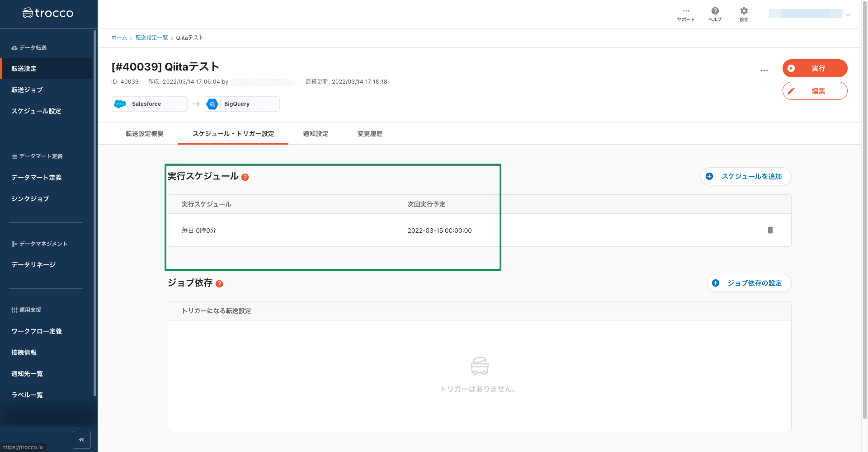Screen dimensions: 868x452
Task: Click the Salesforce source icon
Action: [120, 104]
